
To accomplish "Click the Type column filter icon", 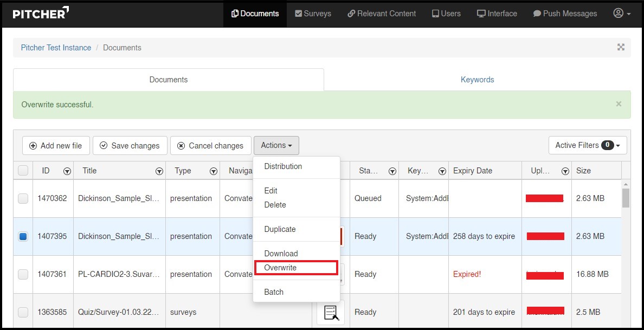I will pos(214,171).
